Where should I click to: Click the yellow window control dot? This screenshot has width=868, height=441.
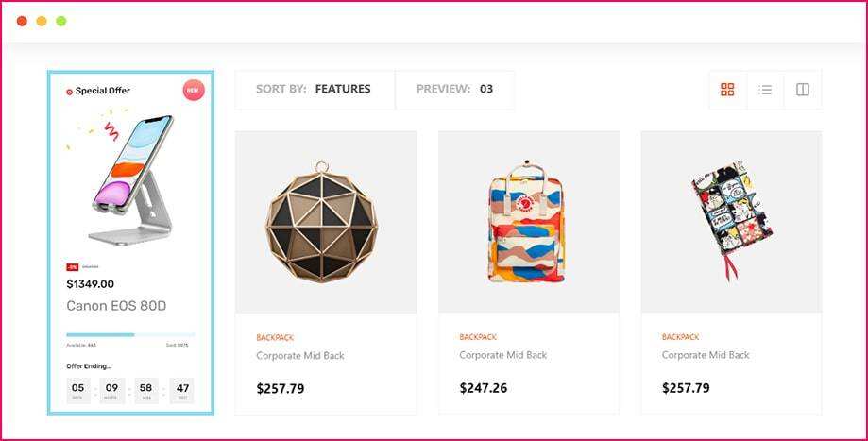click(x=42, y=21)
